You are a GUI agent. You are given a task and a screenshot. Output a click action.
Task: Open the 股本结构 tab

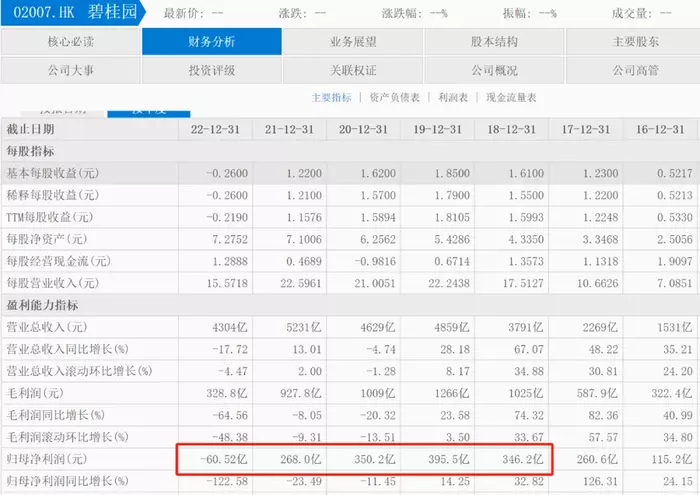[493, 42]
